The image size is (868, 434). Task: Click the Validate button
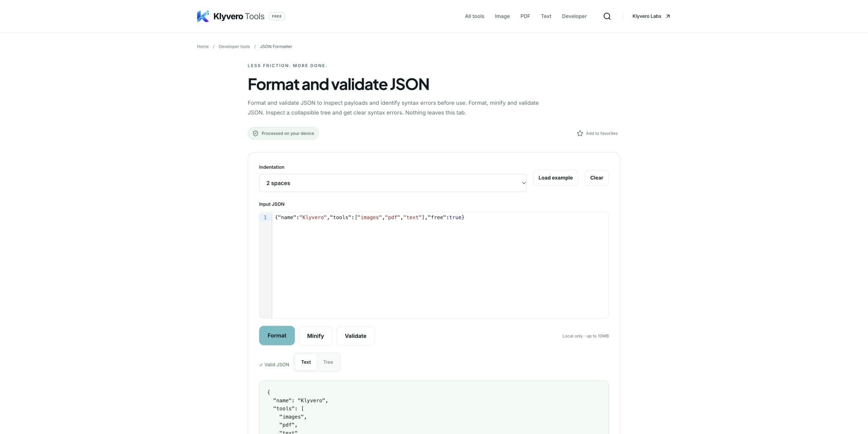point(355,336)
